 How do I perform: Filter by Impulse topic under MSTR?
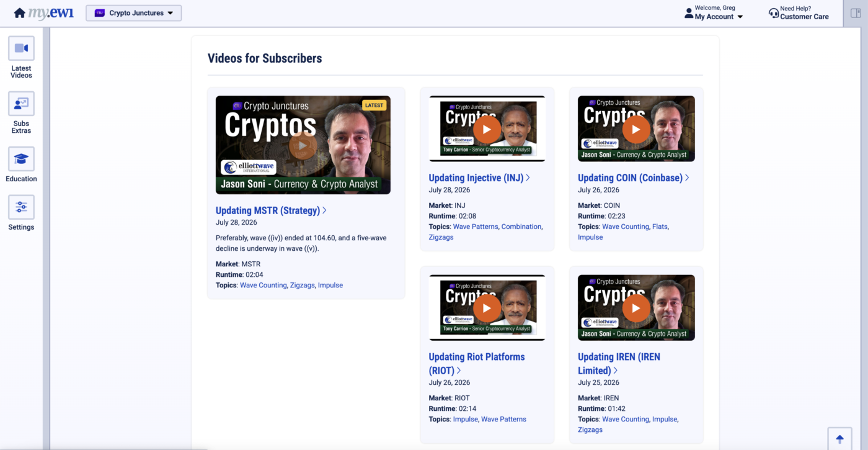point(330,286)
